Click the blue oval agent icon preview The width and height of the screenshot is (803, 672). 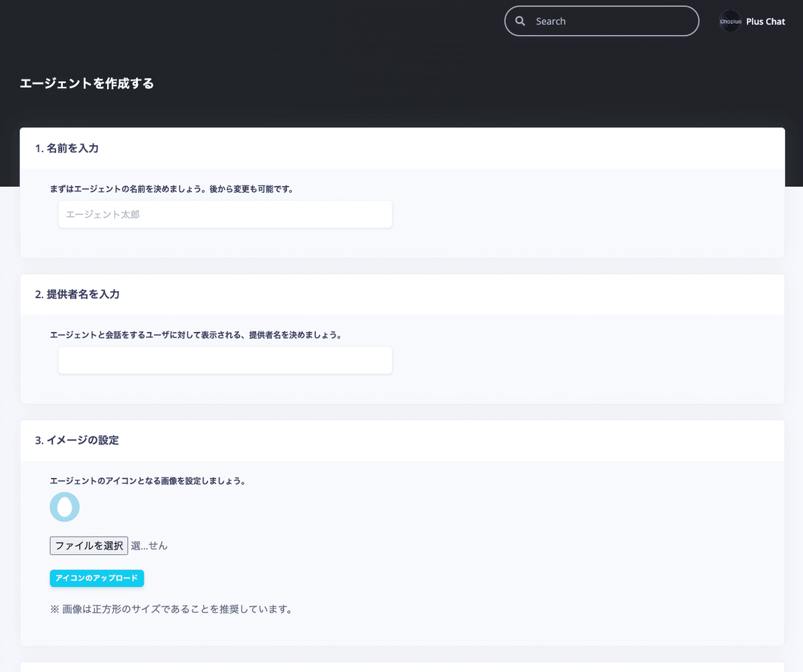[x=65, y=507]
